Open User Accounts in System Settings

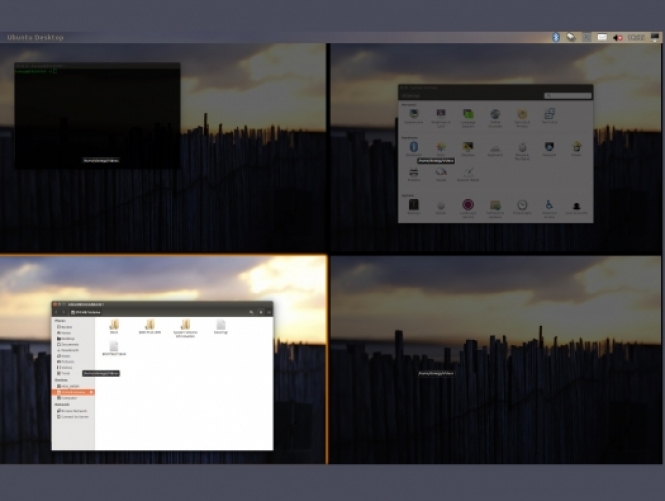577,206
